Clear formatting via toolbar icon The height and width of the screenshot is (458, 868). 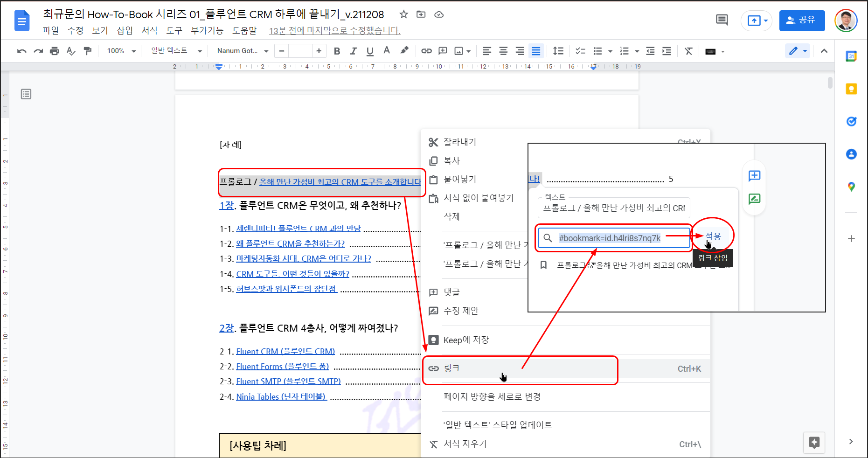688,51
